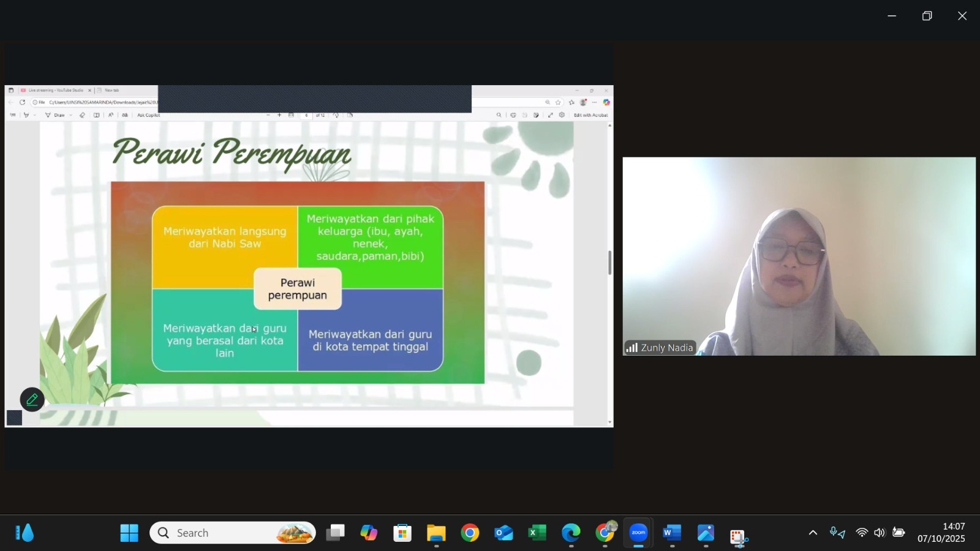Open Wi-Fi network settings in tray
The image size is (980, 551).
pyautogui.click(x=862, y=533)
